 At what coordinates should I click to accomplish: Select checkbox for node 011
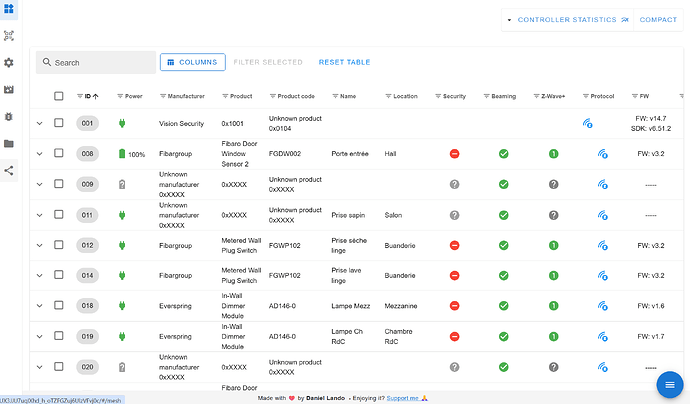59,215
